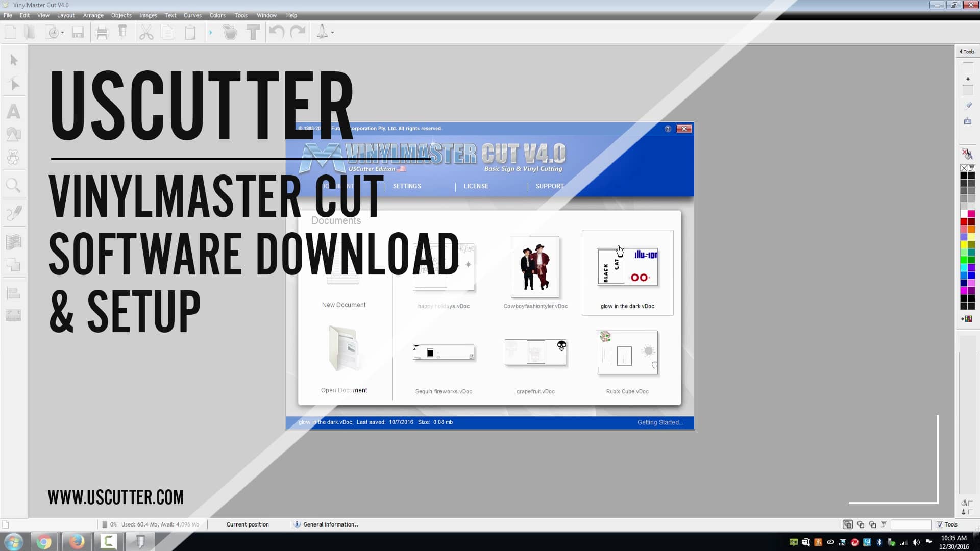Click the Send to Cutter rocket icon

click(322, 32)
